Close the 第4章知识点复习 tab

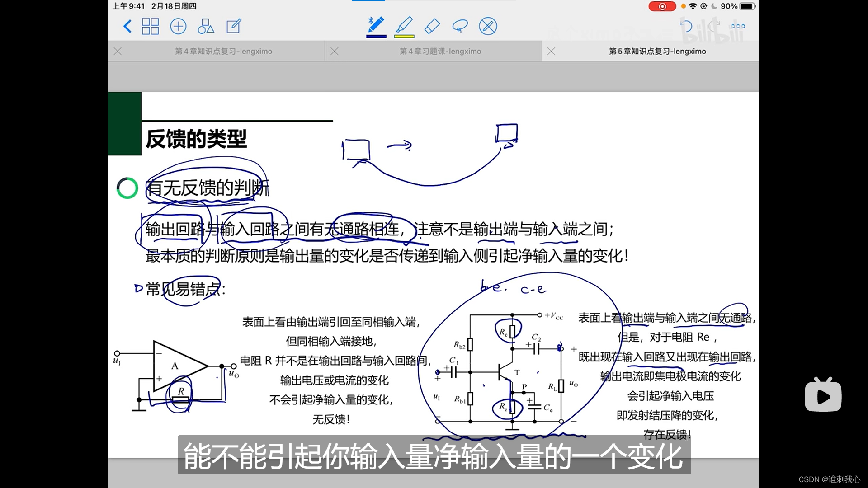click(x=118, y=52)
